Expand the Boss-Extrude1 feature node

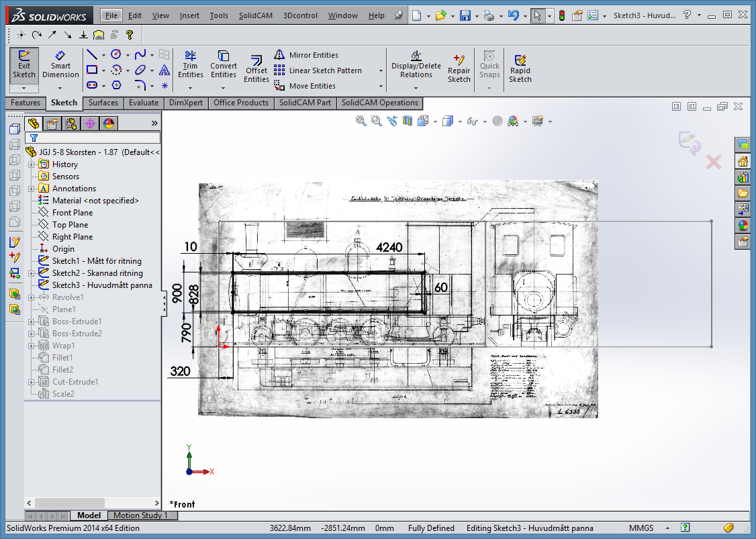click(32, 322)
